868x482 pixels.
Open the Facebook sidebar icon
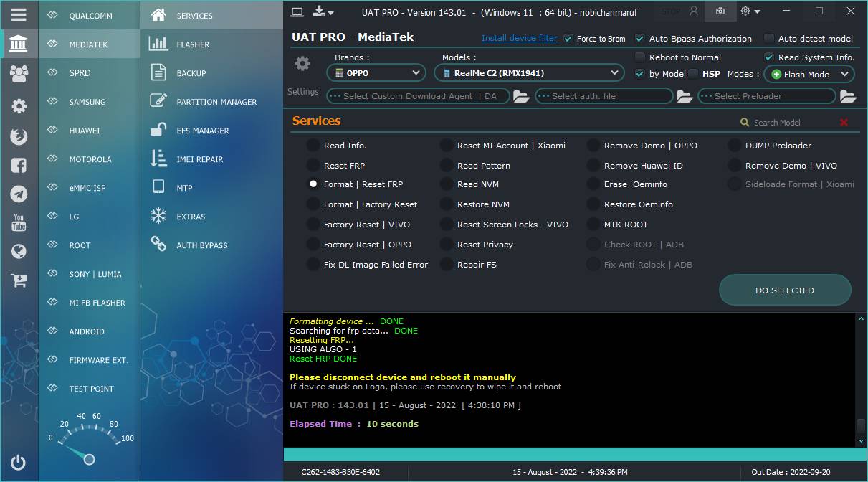click(x=19, y=165)
